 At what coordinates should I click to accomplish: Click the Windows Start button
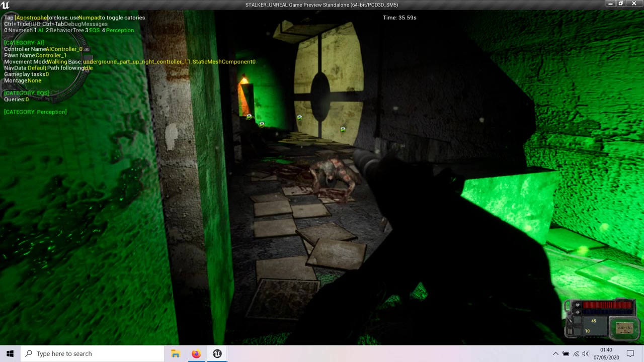click(10, 353)
